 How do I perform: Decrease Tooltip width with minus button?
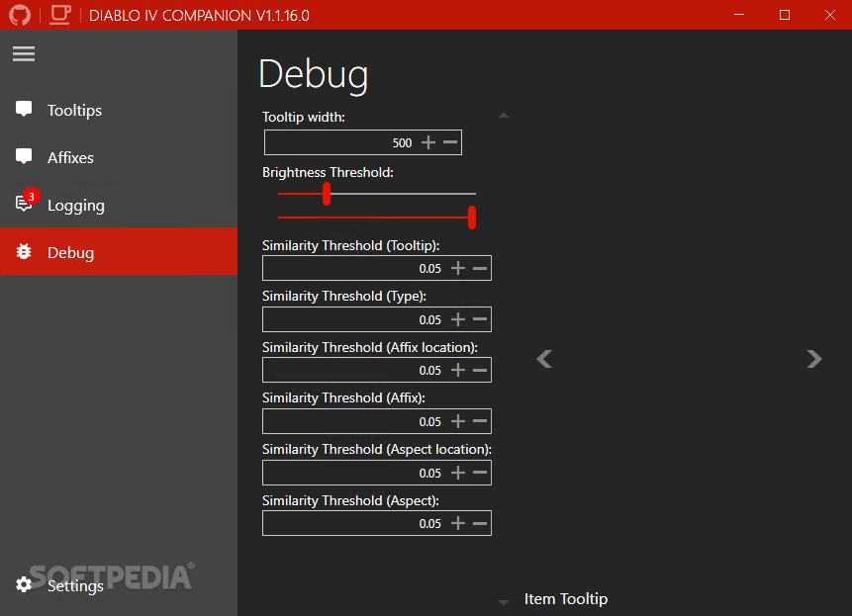[450, 142]
